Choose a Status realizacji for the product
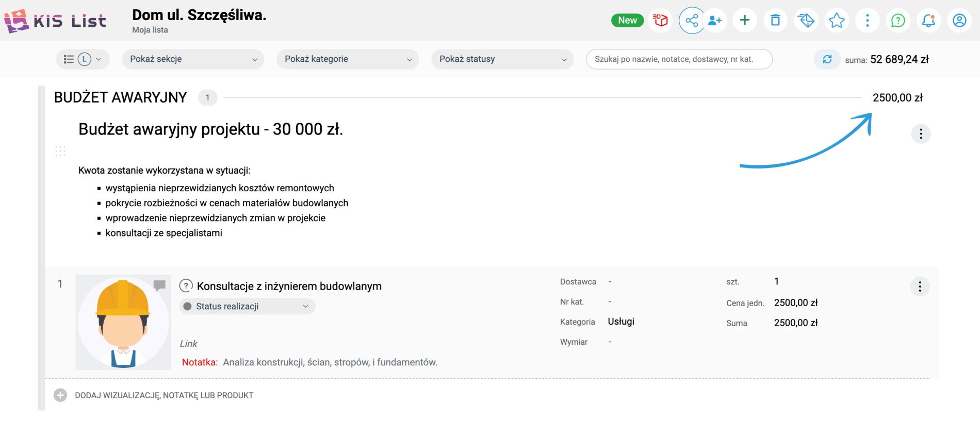The width and height of the screenshot is (980, 422). (x=247, y=307)
